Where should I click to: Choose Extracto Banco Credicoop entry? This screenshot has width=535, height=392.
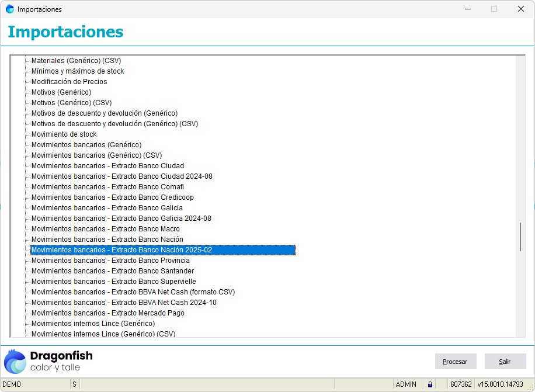(x=112, y=197)
